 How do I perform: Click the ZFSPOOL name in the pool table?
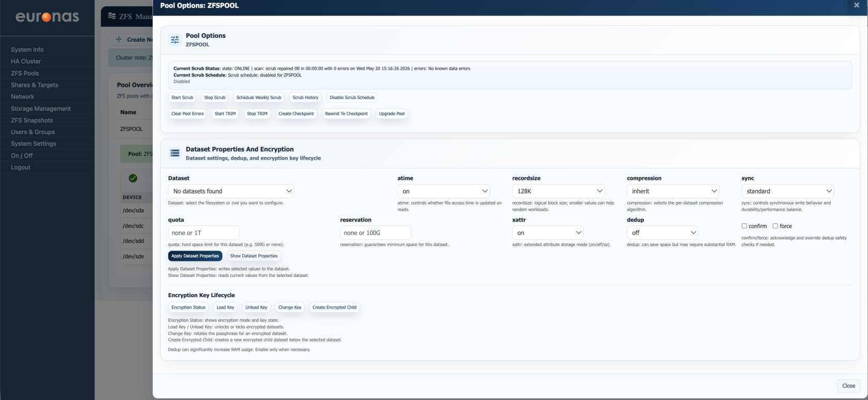pyautogui.click(x=131, y=129)
